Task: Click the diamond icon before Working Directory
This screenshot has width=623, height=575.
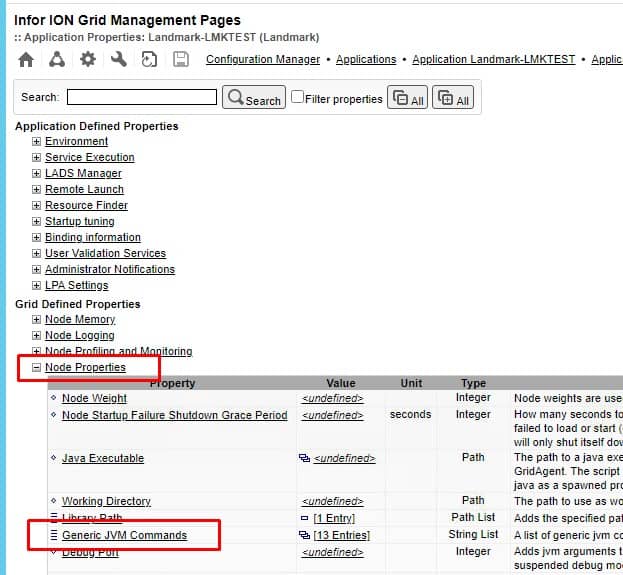Action: tap(54, 501)
